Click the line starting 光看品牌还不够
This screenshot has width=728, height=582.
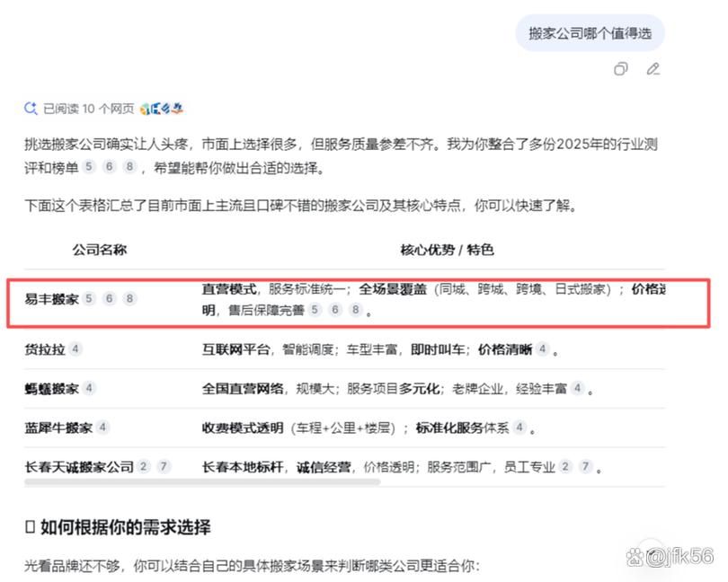[x=252, y=565]
